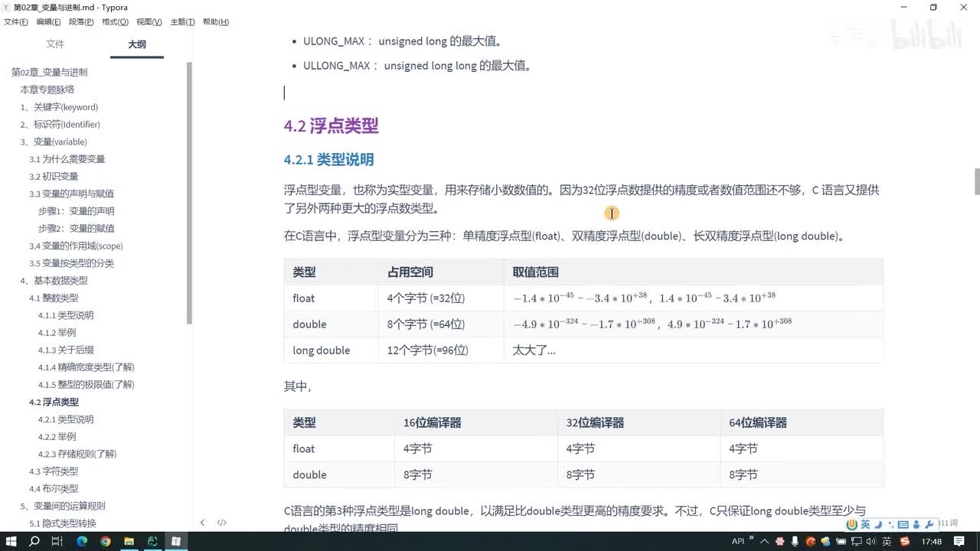
Task: Click the user account icon in IME toolbar
Action: point(916,524)
